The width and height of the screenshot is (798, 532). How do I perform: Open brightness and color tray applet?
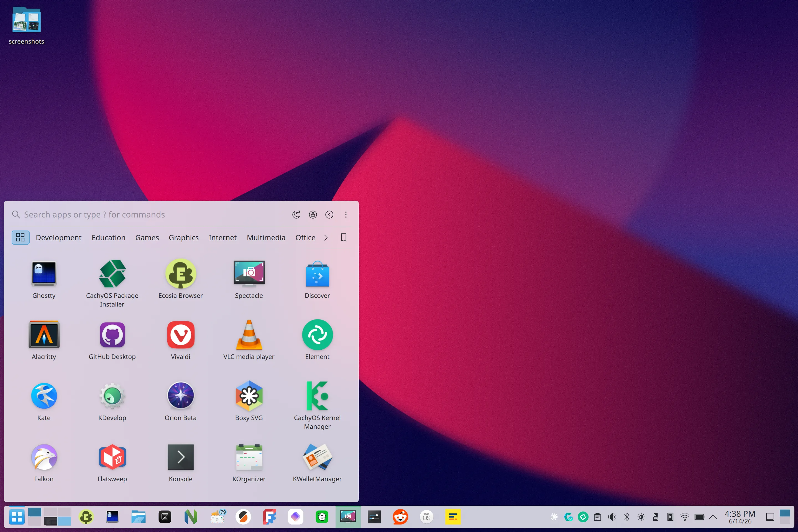pos(641,517)
